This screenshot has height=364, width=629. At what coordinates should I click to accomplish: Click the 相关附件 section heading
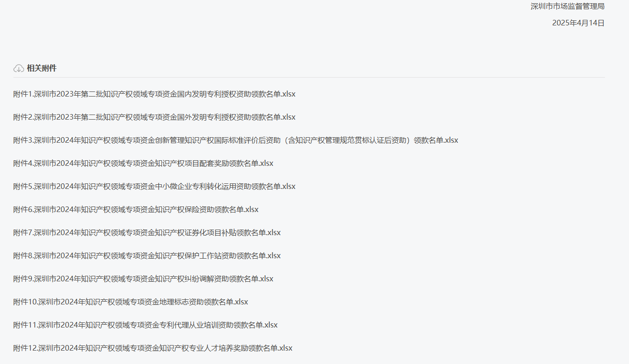point(42,68)
